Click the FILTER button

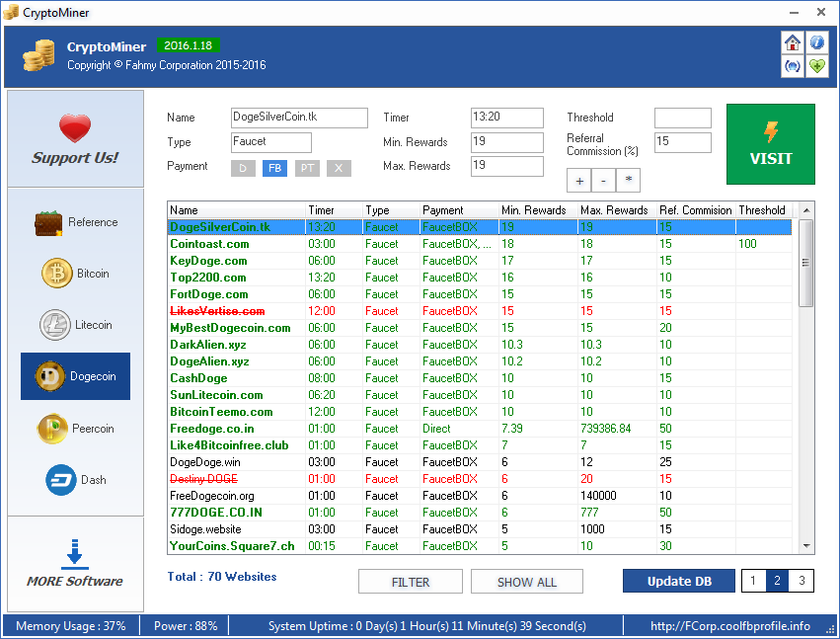411,582
